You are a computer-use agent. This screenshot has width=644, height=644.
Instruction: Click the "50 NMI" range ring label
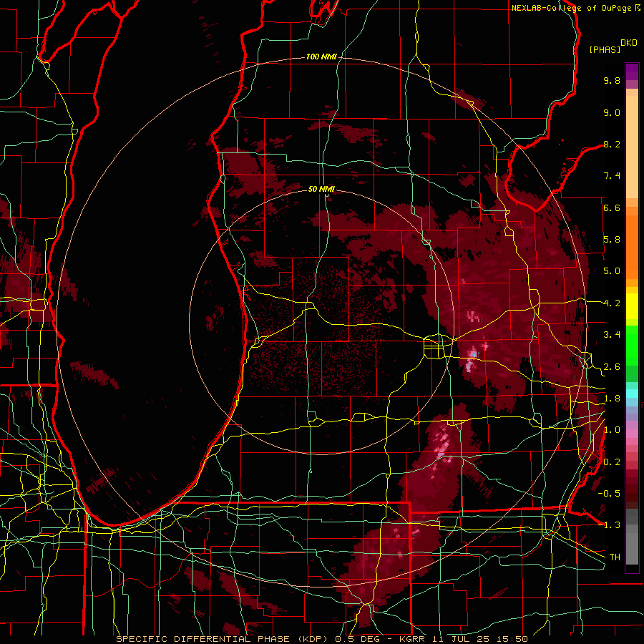(x=321, y=189)
